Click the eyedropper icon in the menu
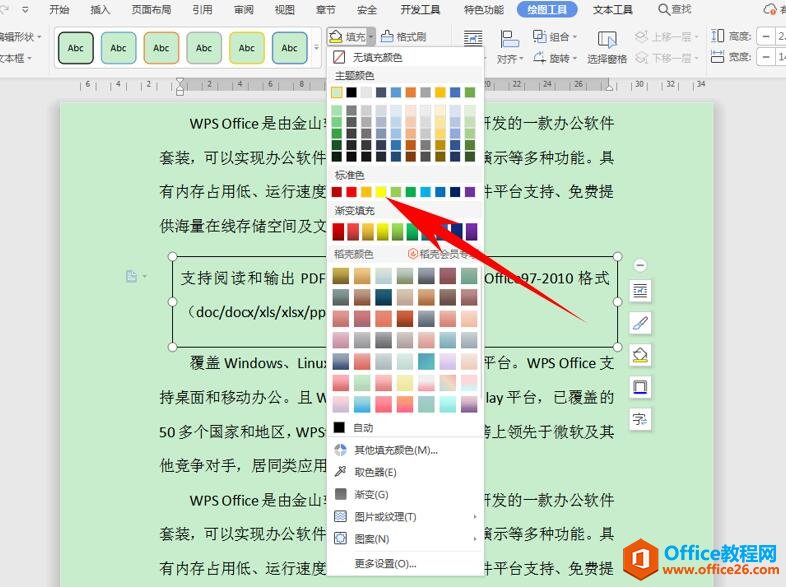The width and height of the screenshot is (786, 587). tap(340, 472)
